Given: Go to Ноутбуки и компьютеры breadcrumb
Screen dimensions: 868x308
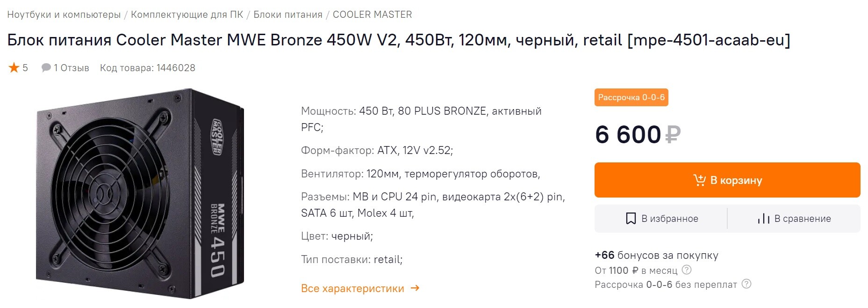Looking at the screenshot, I should [64, 15].
